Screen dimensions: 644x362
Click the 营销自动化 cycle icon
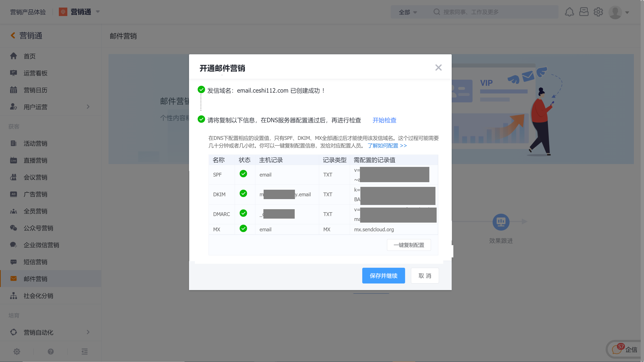[13, 332]
